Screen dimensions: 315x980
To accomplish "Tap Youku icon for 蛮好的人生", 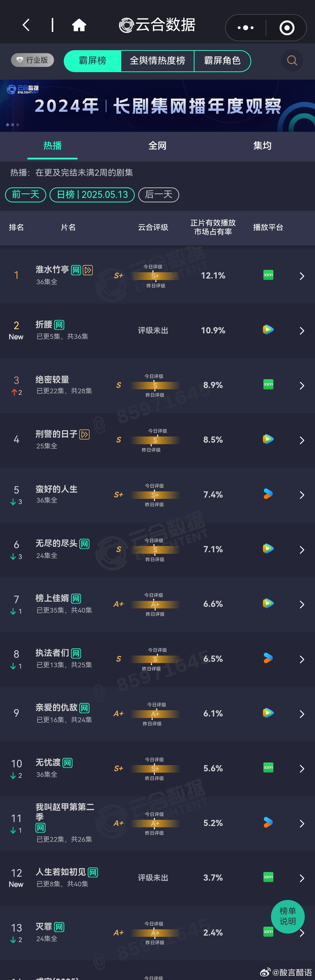I will [268, 494].
